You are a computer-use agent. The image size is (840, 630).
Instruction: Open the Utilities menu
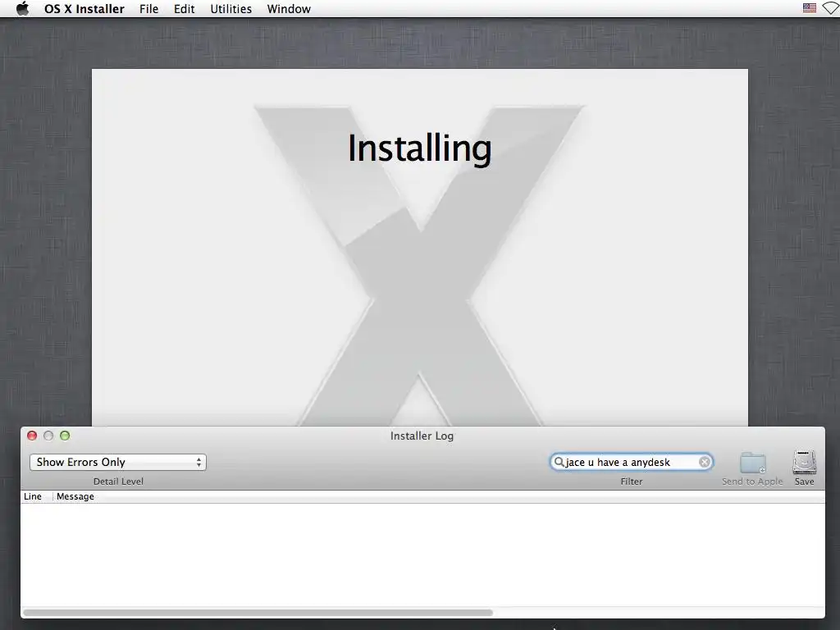pyautogui.click(x=231, y=8)
